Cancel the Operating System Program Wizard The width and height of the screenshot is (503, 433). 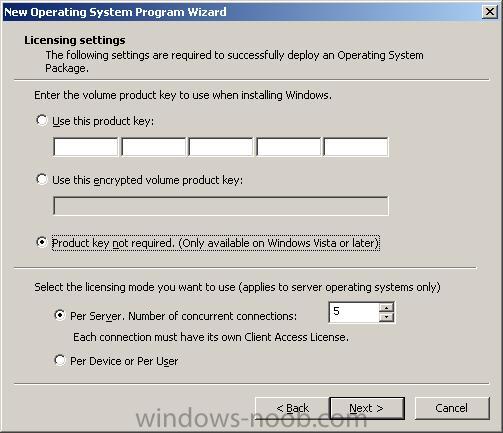452,408
